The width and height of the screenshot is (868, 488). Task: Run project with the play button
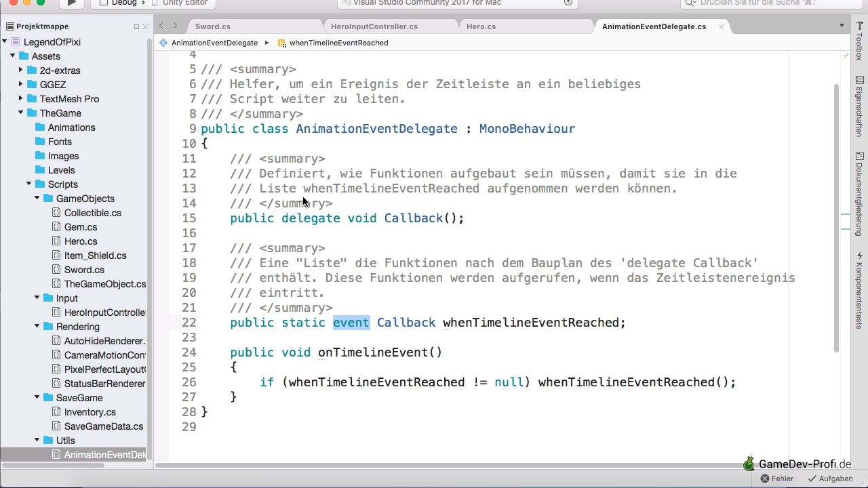pyautogui.click(x=71, y=3)
